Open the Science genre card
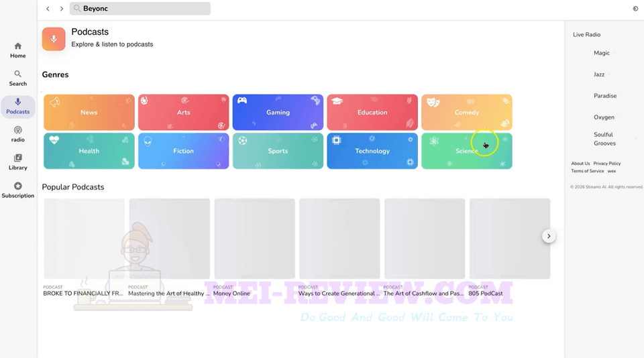This screenshot has width=644, height=358. point(467,151)
